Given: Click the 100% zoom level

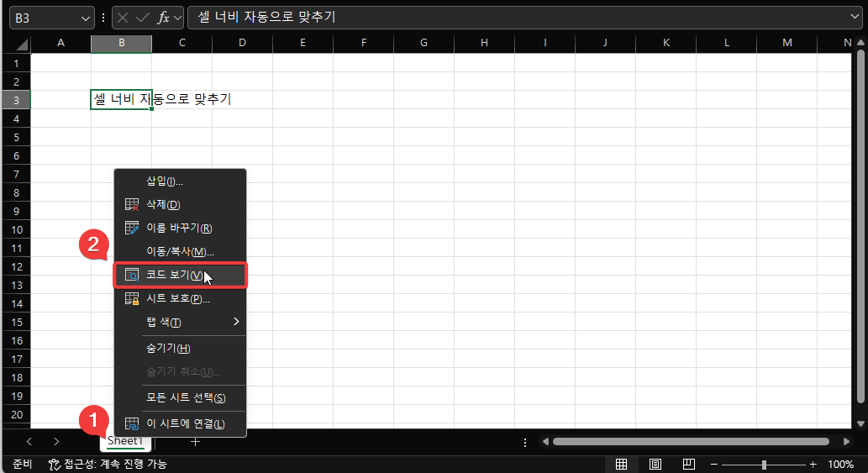Looking at the screenshot, I should [840, 465].
